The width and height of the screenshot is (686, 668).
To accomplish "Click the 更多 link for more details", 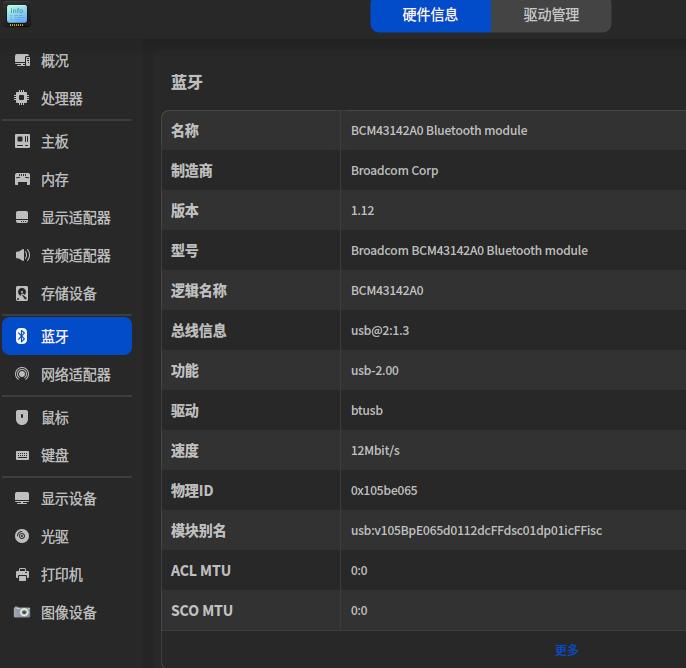I will [566, 650].
